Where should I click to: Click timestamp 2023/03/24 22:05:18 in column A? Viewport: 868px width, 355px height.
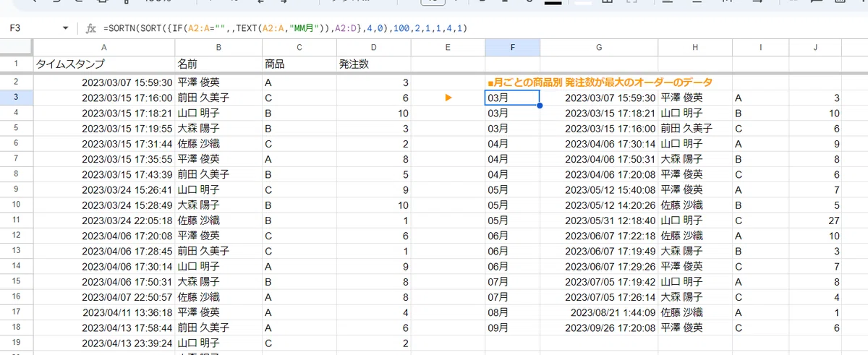tap(127, 220)
